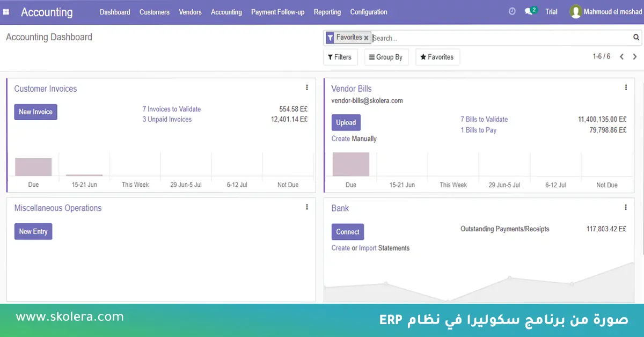The image size is (644, 337).
Task: Click the search magnifier icon
Action: point(636,38)
